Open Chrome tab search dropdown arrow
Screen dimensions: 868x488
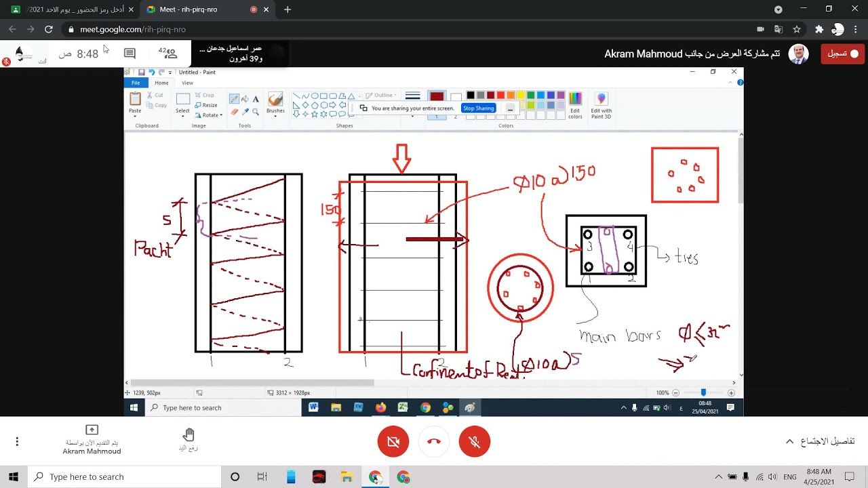point(778,9)
